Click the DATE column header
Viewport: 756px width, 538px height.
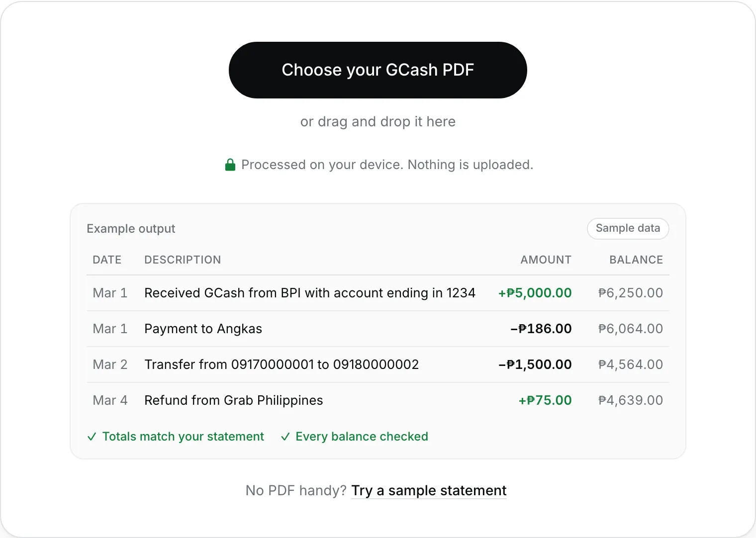(x=107, y=260)
